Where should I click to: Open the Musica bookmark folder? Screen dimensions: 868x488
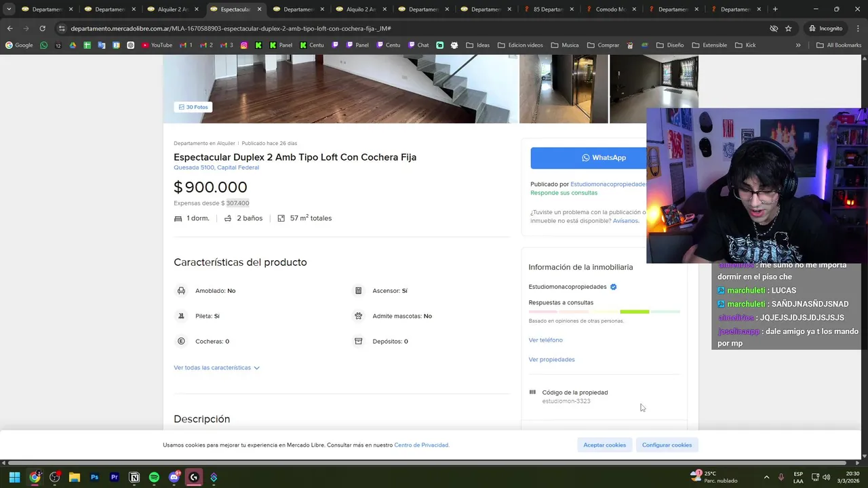click(565, 45)
